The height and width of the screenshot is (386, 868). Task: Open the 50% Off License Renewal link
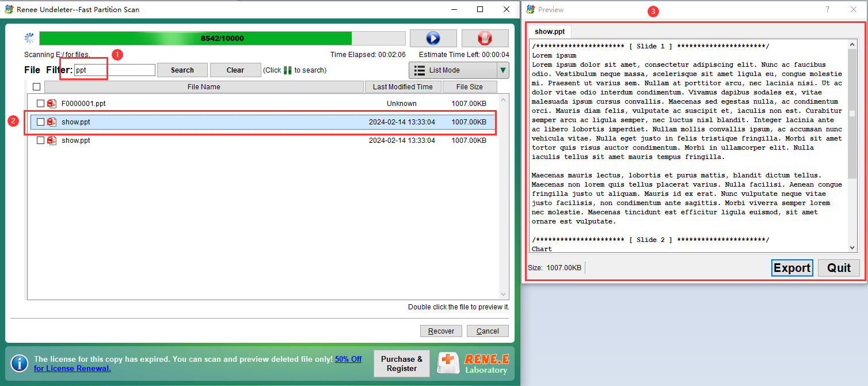[348, 359]
